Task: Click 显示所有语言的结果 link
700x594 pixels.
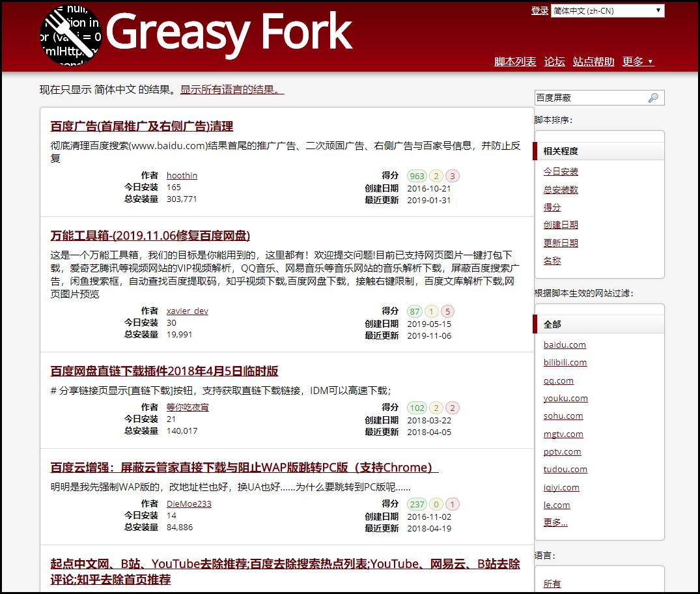Action: [x=232, y=90]
